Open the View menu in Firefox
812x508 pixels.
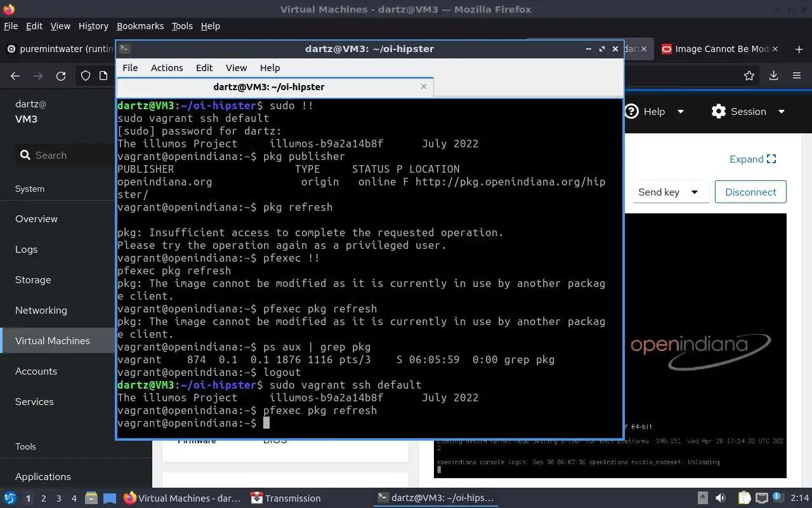(x=60, y=26)
